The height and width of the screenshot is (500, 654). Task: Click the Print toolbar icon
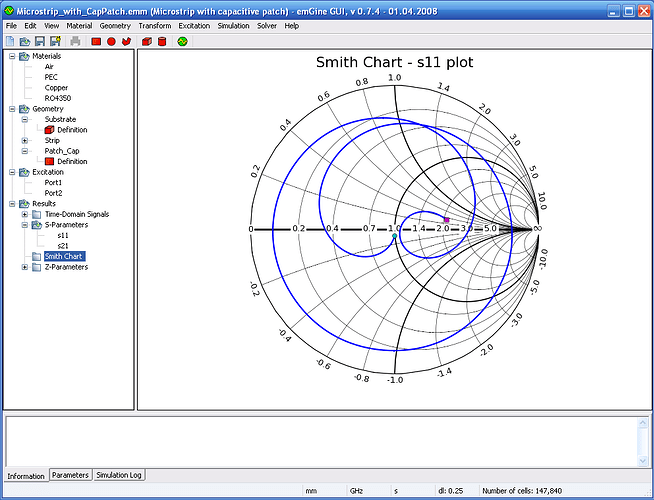click(x=75, y=41)
